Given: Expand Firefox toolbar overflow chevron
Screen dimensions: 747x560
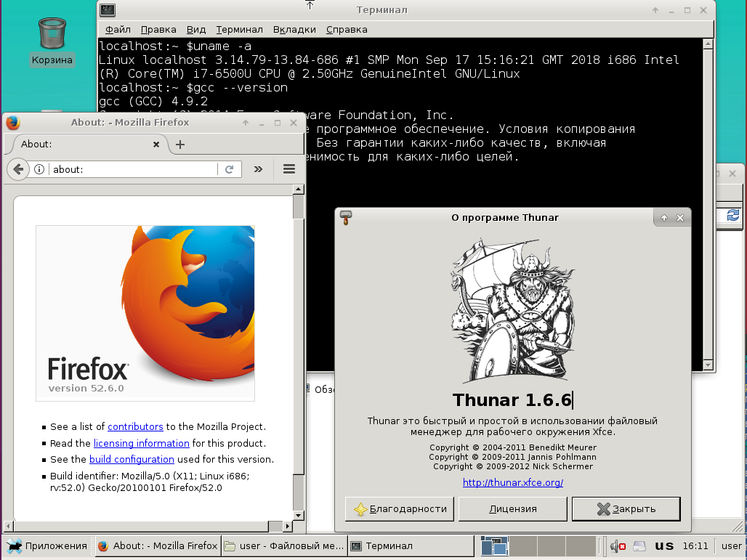Looking at the screenshot, I should pos(258,169).
